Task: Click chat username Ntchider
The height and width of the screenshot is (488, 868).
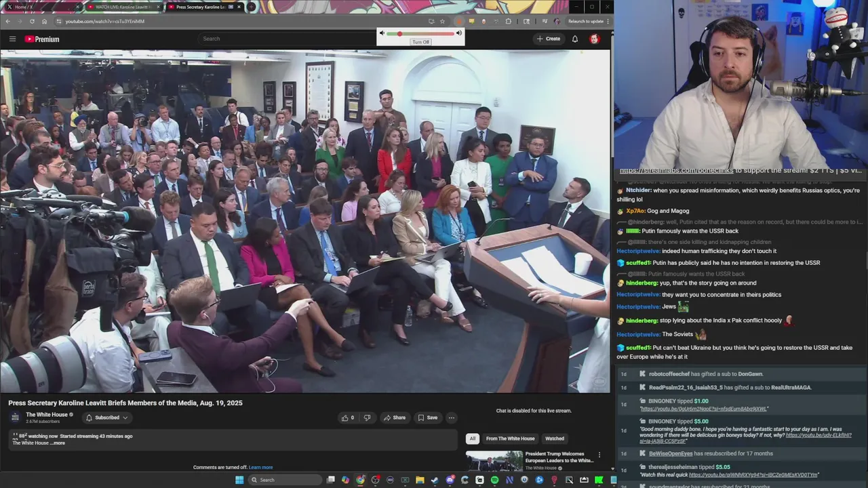Action: (x=638, y=190)
